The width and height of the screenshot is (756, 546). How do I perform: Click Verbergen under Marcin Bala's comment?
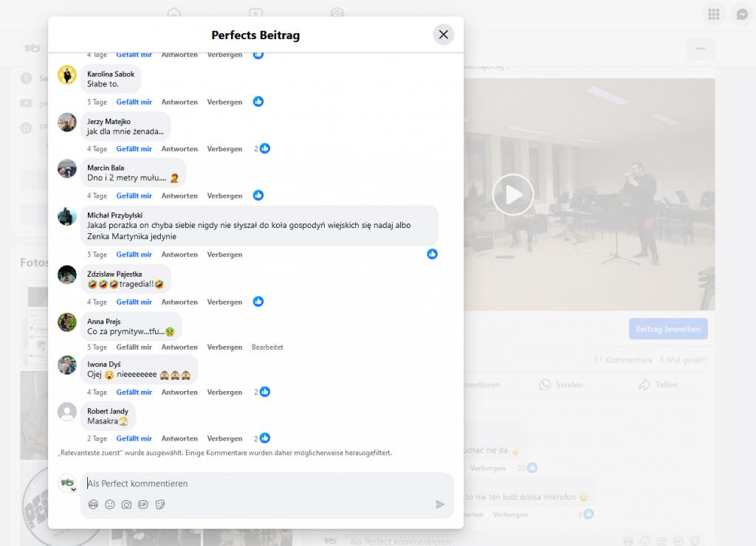point(224,196)
